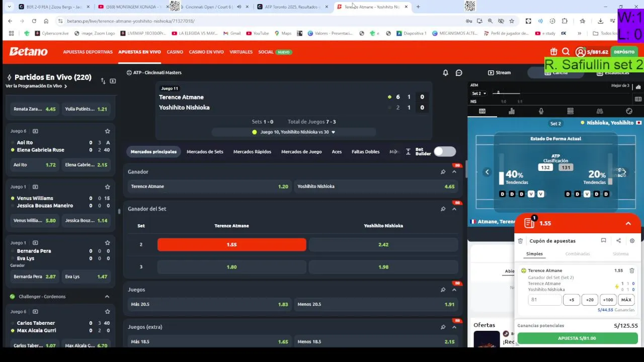Collapse the Juegos market

click(x=454, y=290)
